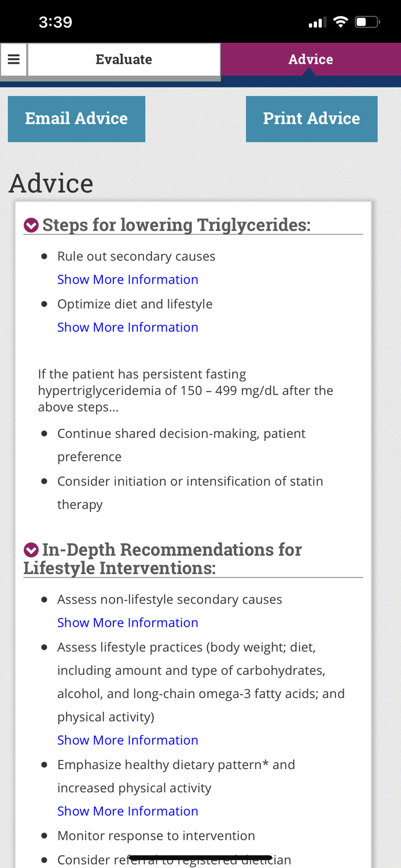
Task: Show more information under Assess lifestyle practices
Action: click(x=128, y=740)
